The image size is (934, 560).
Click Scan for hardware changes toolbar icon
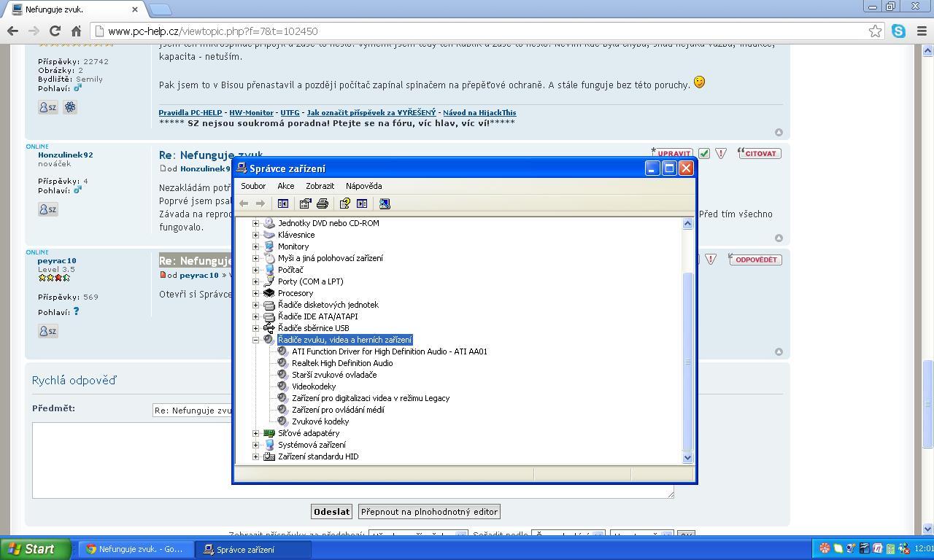click(385, 203)
